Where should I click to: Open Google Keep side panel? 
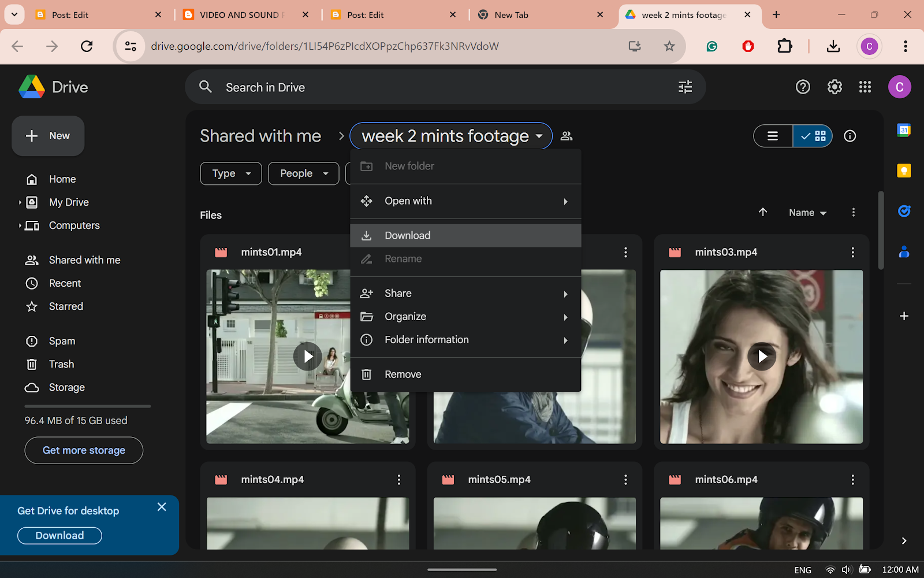[904, 171]
